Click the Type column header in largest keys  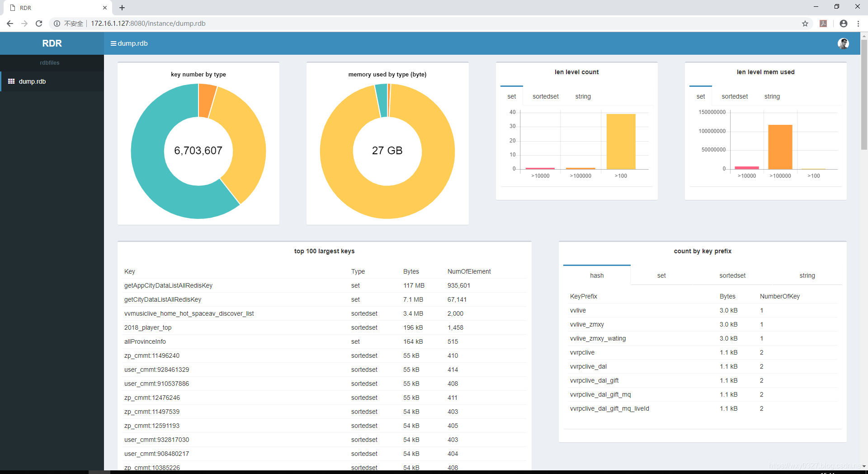[x=358, y=271]
